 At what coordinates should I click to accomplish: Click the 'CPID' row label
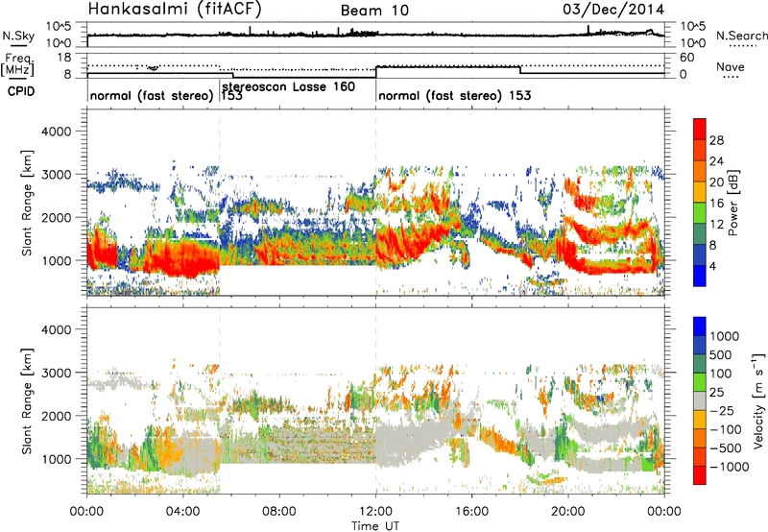(x=21, y=91)
